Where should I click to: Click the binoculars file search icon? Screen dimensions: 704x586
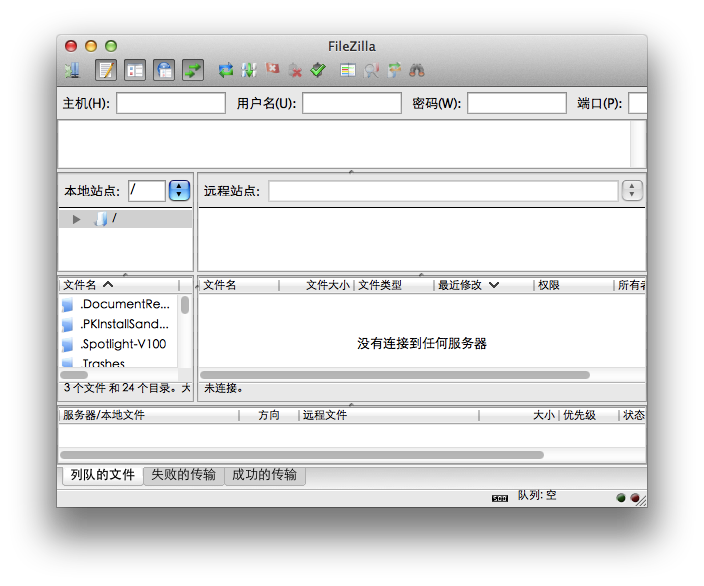[417, 70]
